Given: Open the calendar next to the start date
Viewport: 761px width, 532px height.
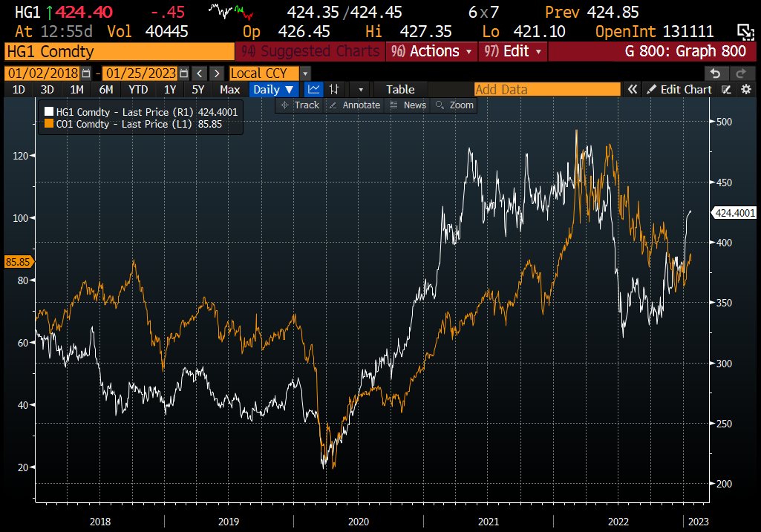Looking at the screenshot, I should tap(85, 73).
